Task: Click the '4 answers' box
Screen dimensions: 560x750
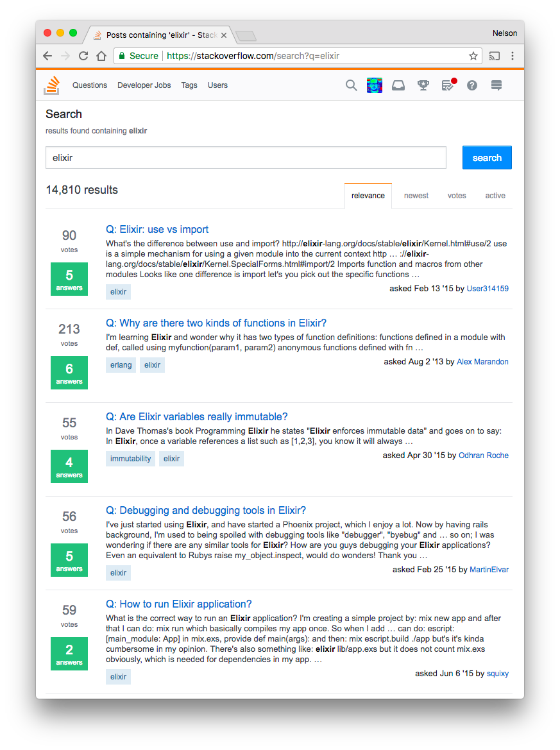Action: click(x=69, y=467)
